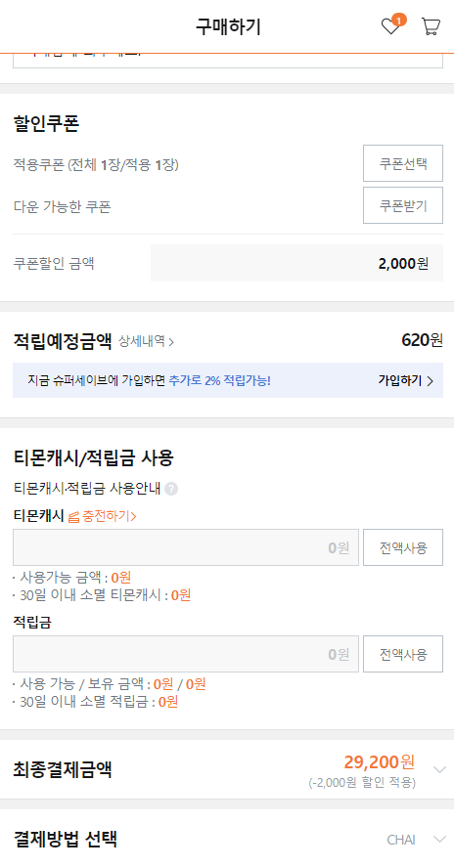The height and width of the screenshot is (868, 454).
Task: Open the CHAI payment method selector
Action: click(x=401, y=840)
